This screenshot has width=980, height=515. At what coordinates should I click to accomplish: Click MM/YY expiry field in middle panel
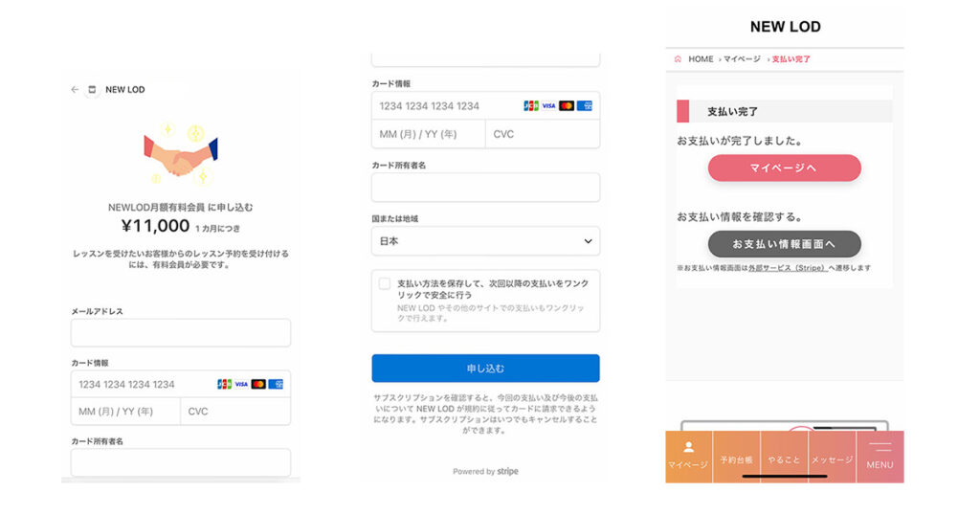coord(428,134)
